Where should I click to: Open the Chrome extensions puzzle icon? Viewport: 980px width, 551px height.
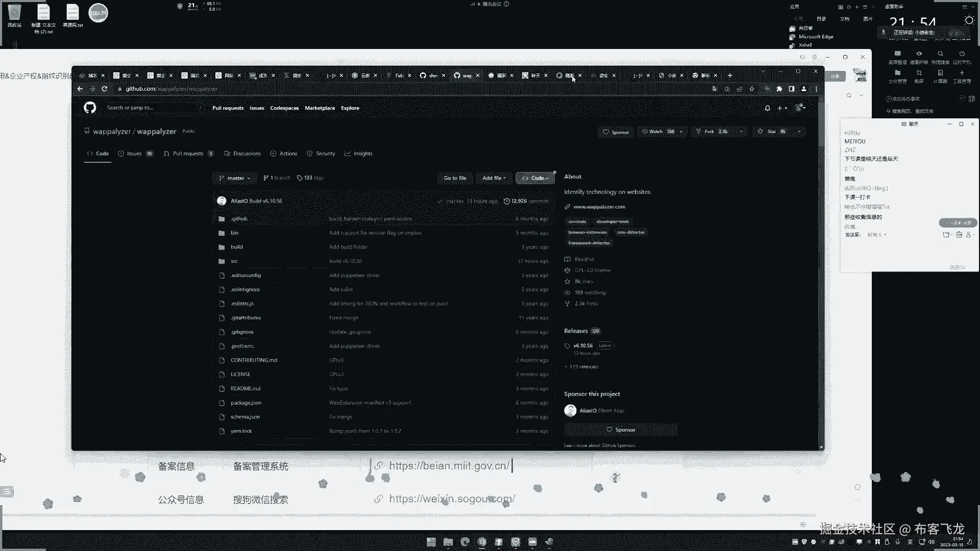(779, 89)
